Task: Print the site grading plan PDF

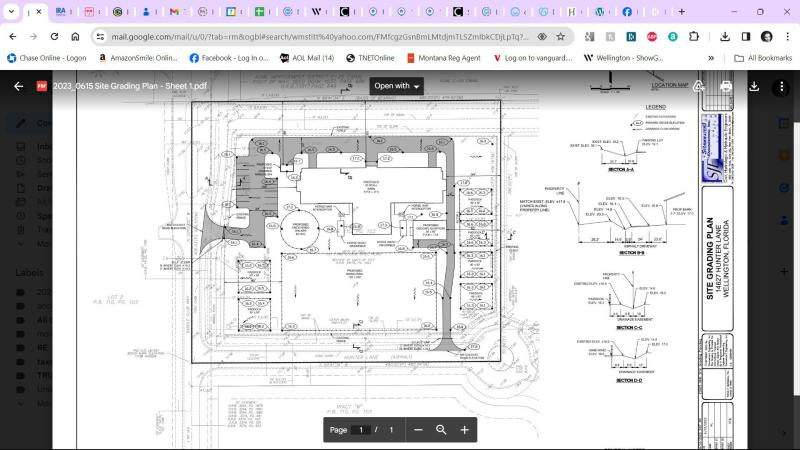Action: pyautogui.click(x=726, y=86)
